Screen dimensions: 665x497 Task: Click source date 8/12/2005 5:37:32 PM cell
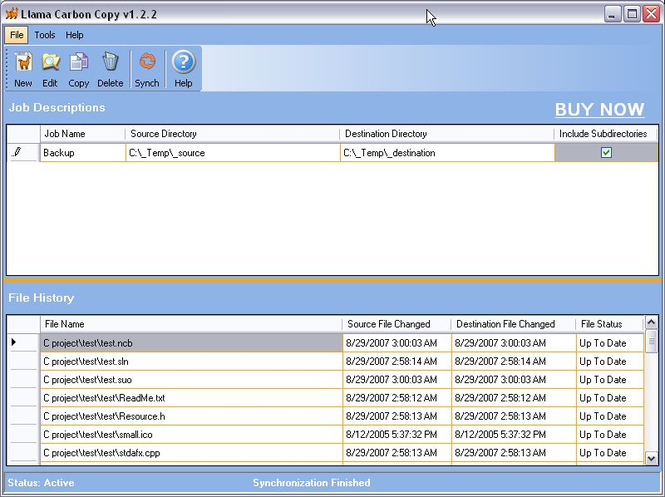click(x=397, y=434)
